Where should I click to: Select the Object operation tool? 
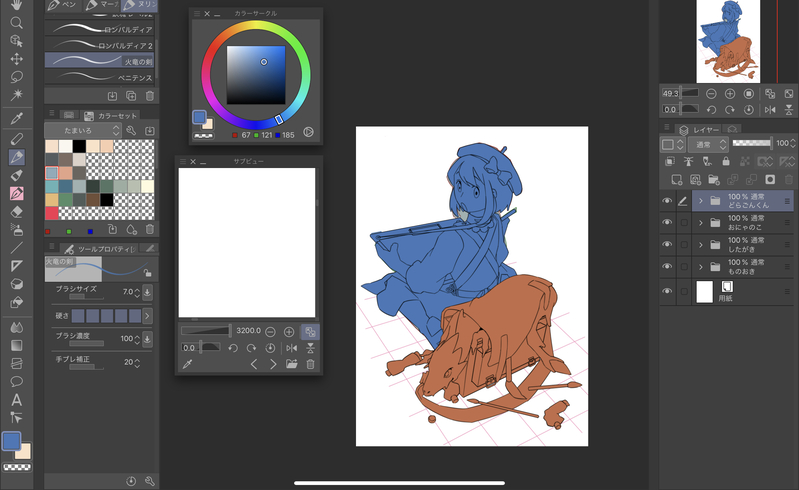tap(16, 41)
